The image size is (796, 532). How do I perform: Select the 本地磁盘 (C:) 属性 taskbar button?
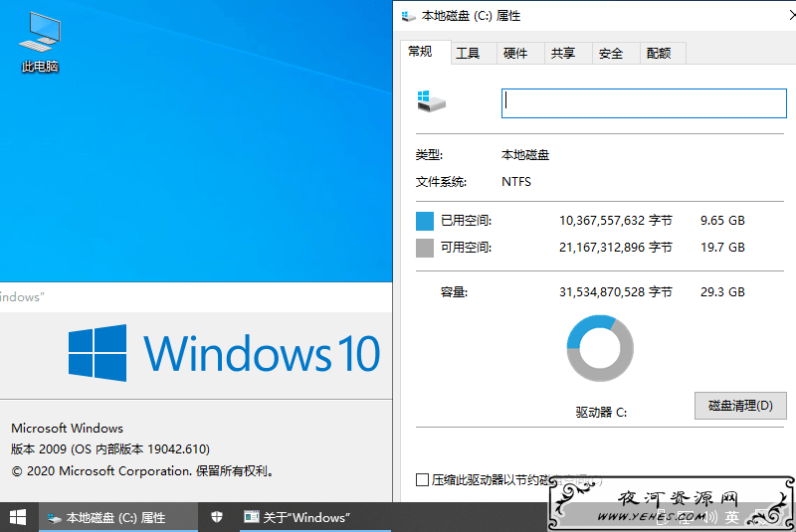[x=117, y=517]
